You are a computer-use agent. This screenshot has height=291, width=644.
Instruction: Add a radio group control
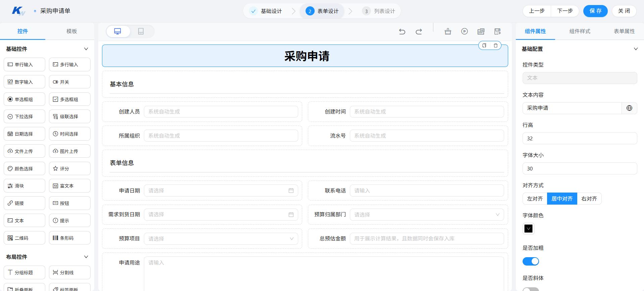tap(24, 99)
